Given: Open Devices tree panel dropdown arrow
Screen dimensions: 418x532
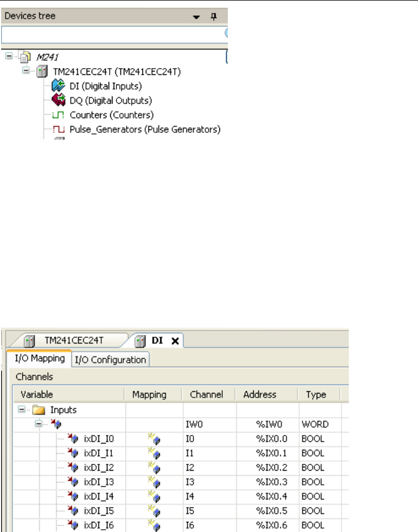Looking at the screenshot, I should point(196,17).
